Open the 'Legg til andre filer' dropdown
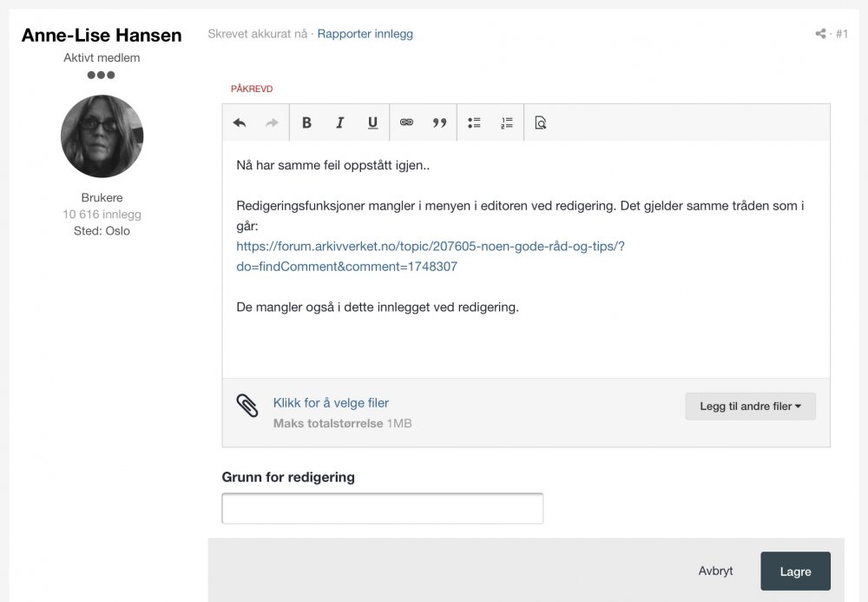The height and width of the screenshot is (602, 868). click(750, 406)
